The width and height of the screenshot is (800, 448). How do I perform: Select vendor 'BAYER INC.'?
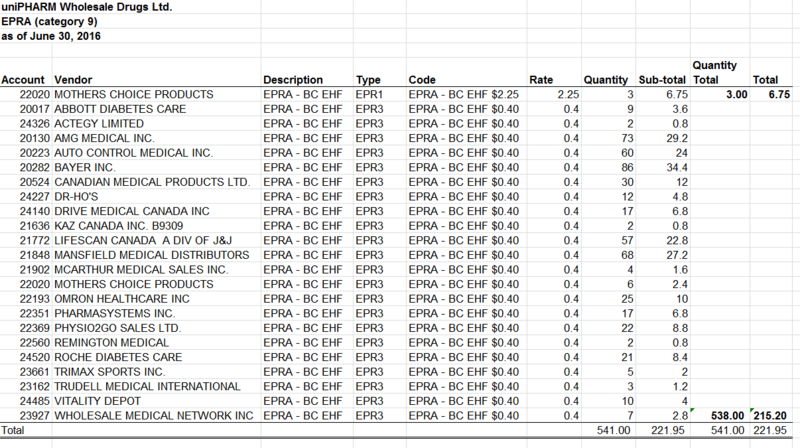click(85, 167)
